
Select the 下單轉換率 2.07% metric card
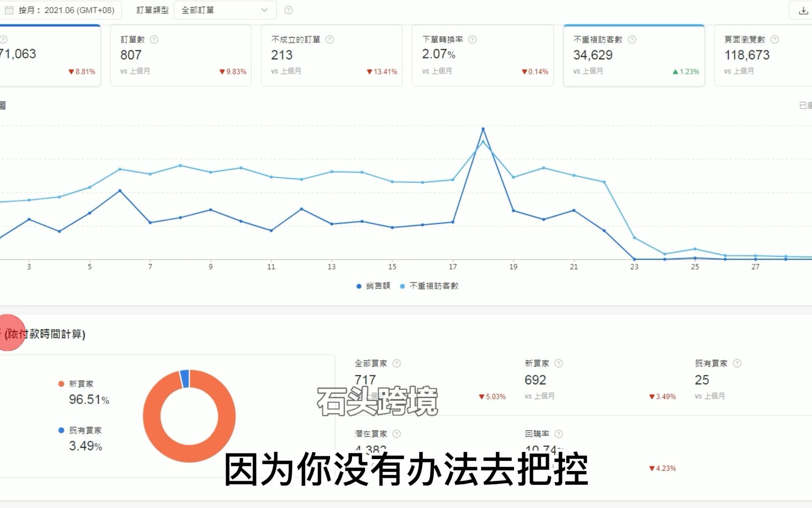[483, 56]
